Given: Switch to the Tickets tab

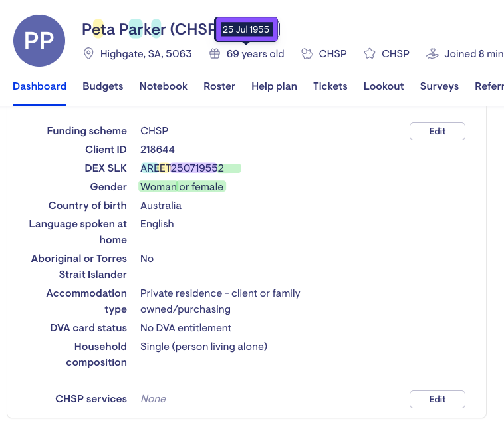Looking at the screenshot, I should 330,86.
